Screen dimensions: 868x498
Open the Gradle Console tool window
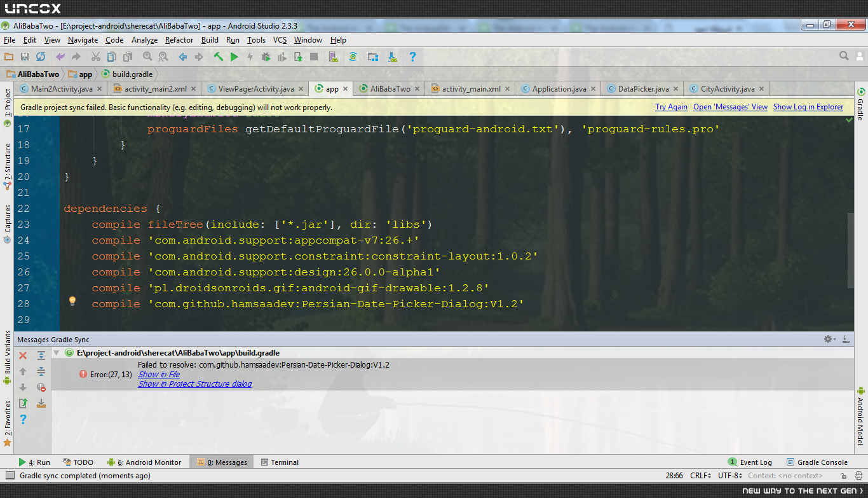point(817,462)
